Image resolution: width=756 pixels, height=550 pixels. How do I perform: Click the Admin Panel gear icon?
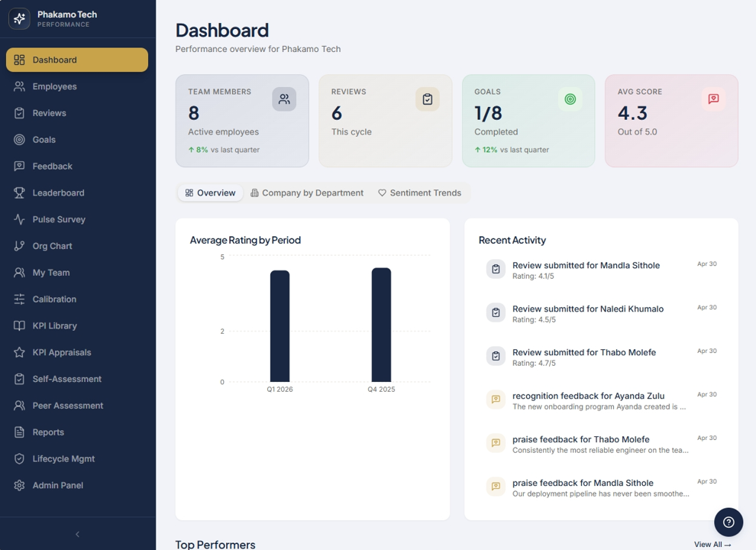[19, 485]
